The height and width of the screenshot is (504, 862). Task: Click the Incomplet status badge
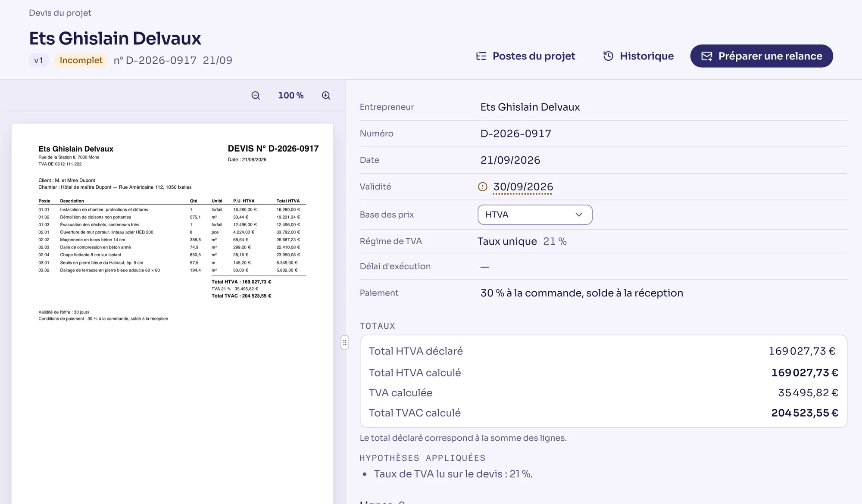81,60
